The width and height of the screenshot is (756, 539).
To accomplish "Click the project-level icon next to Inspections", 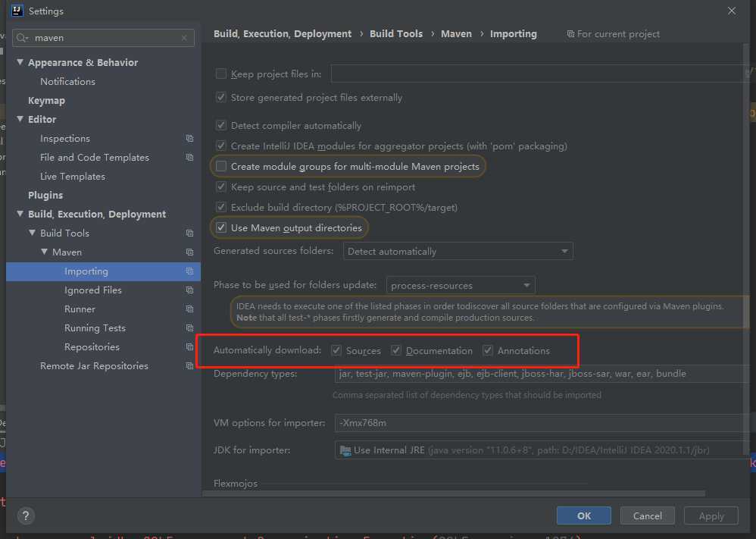I will (x=189, y=139).
